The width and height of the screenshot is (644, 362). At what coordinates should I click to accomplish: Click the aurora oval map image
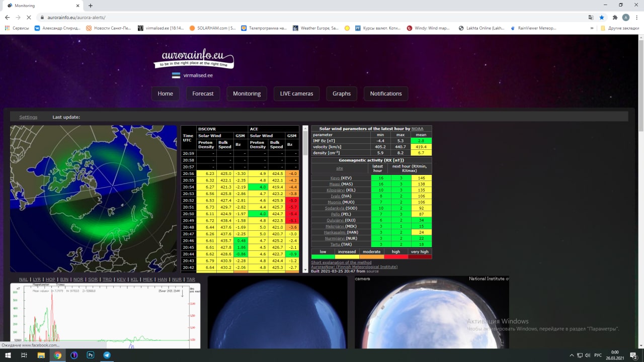tap(94, 199)
